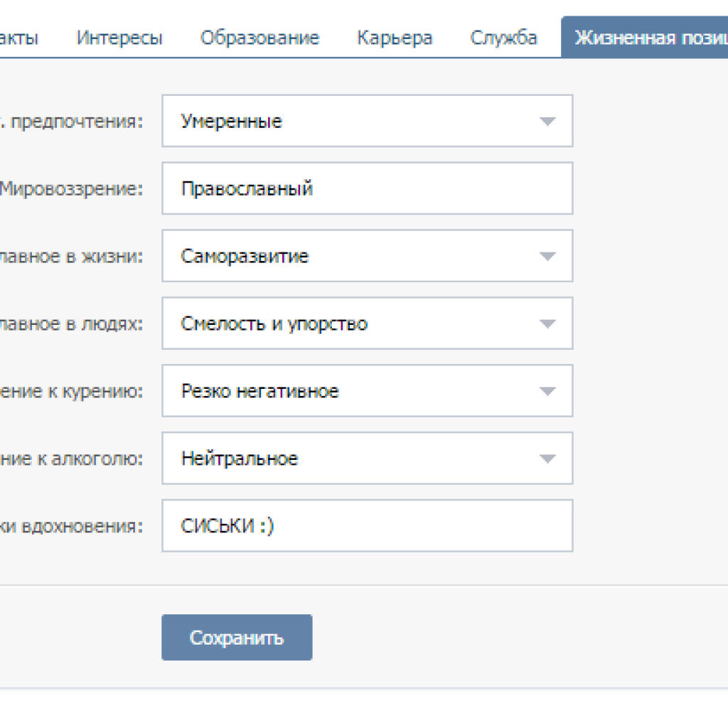Screen dimensions: 728x728
Task: Click the Мировоззрение field containing Православный
Action: [x=367, y=188]
